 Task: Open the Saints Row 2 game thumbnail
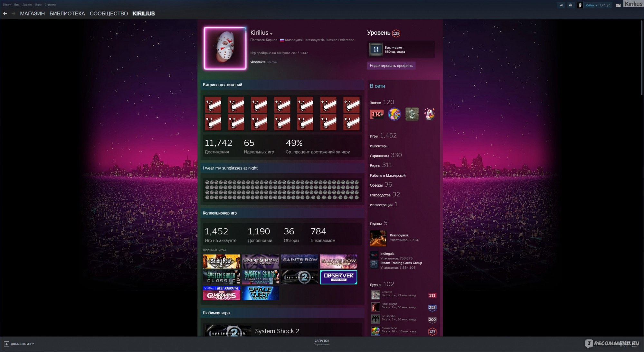click(222, 262)
